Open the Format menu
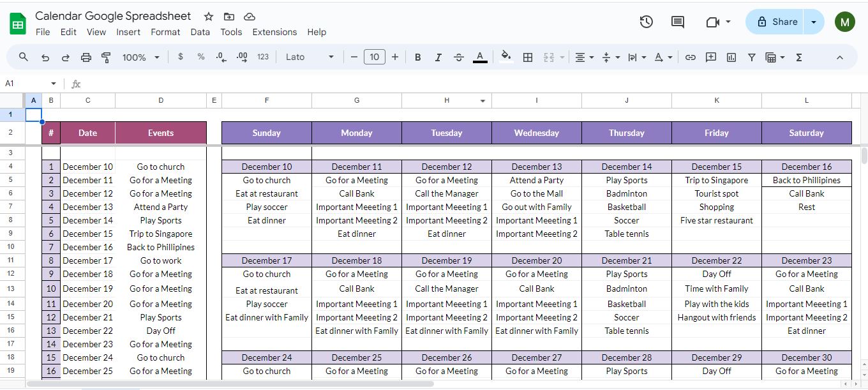868x390 pixels. pyautogui.click(x=165, y=32)
